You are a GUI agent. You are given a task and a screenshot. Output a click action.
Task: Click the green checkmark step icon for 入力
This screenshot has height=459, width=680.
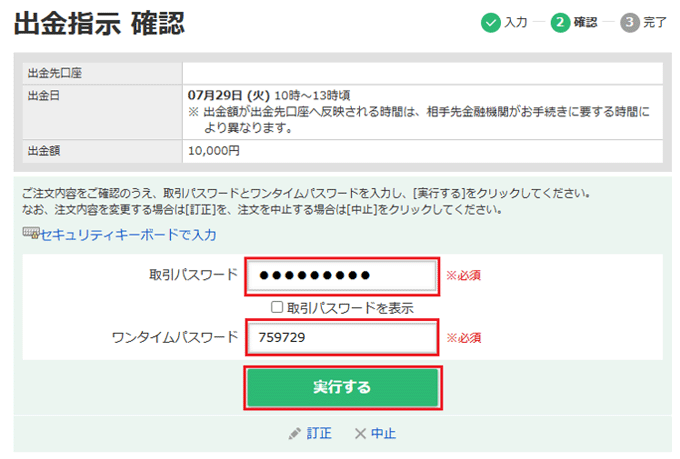(x=490, y=22)
